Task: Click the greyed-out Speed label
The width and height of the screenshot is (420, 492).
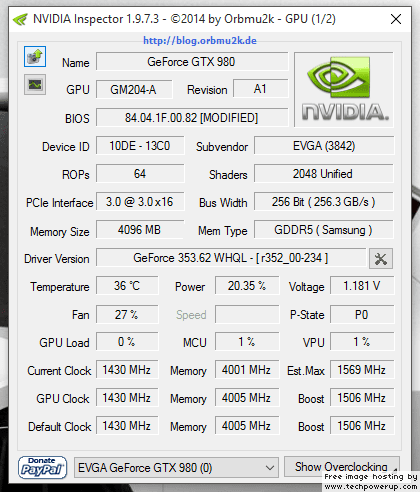Action: pyautogui.click(x=191, y=315)
